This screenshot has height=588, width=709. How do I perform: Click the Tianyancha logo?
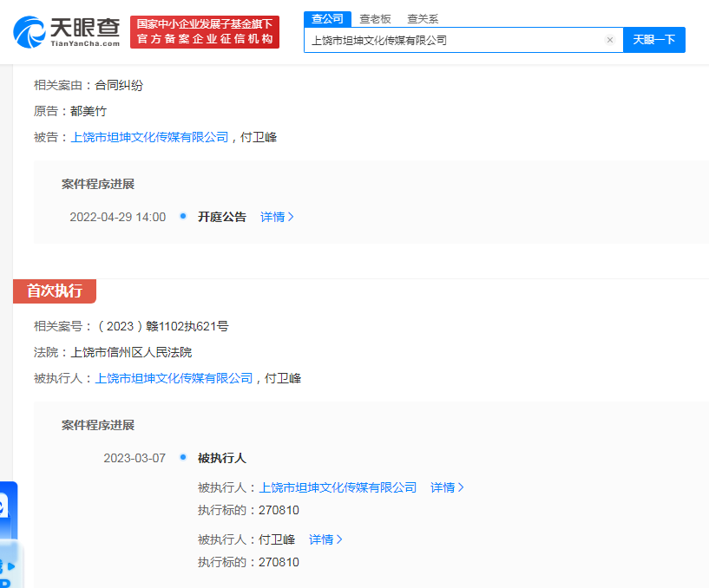[67, 32]
